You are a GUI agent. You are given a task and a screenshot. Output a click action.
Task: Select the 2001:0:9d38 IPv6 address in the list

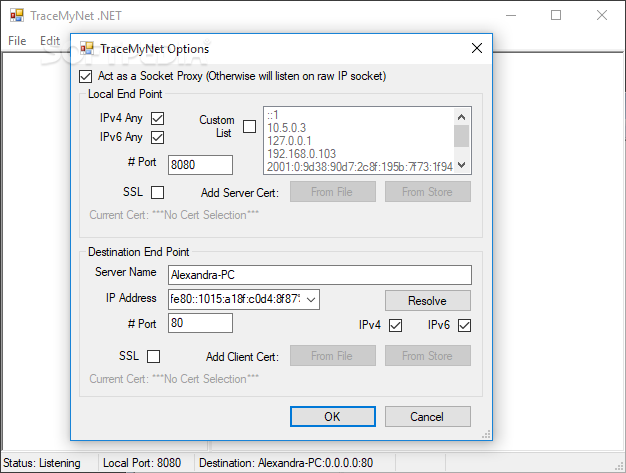click(360, 166)
